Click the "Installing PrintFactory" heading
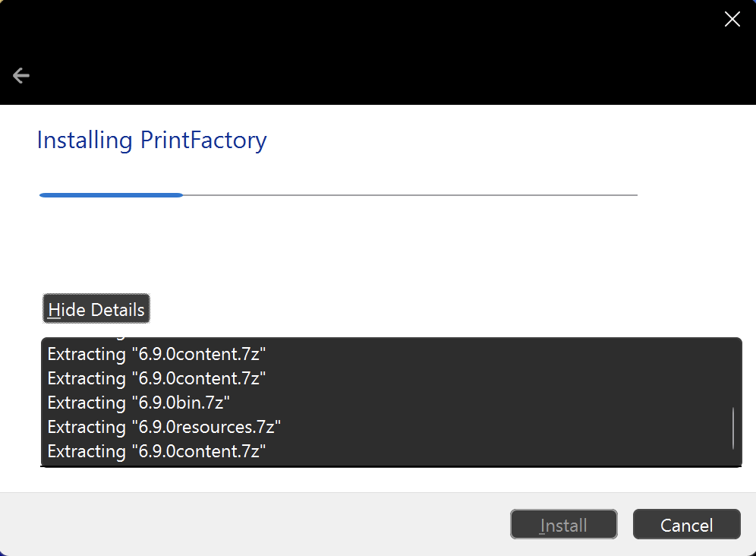Screen dimensions: 756x556 [x=152, y=141]
